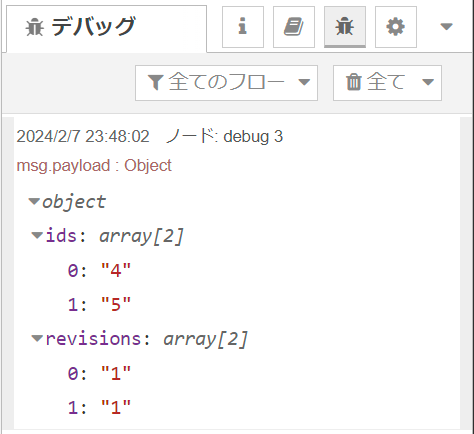Click the ids key label
Image resolution: width=474 pixels, height=434 pixels.
coord(61,235)
